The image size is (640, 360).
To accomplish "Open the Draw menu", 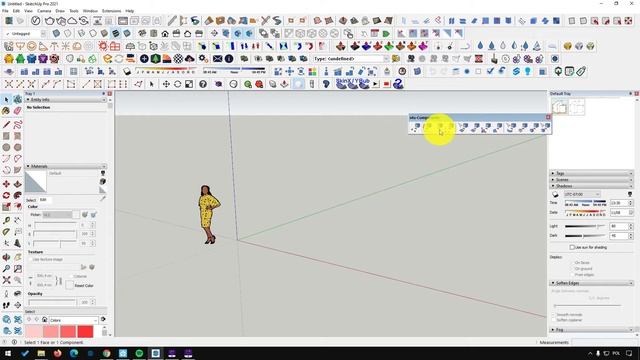I will [x=60, y=11].
